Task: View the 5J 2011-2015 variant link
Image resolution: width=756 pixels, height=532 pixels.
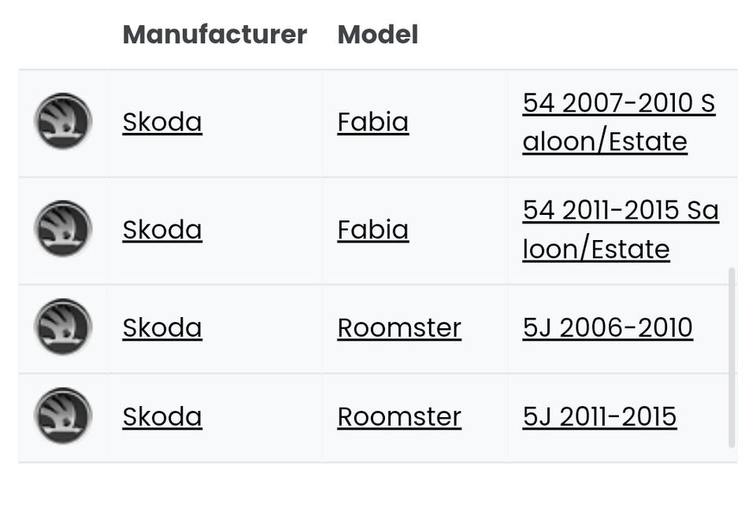Action: (x=599, y=417)
